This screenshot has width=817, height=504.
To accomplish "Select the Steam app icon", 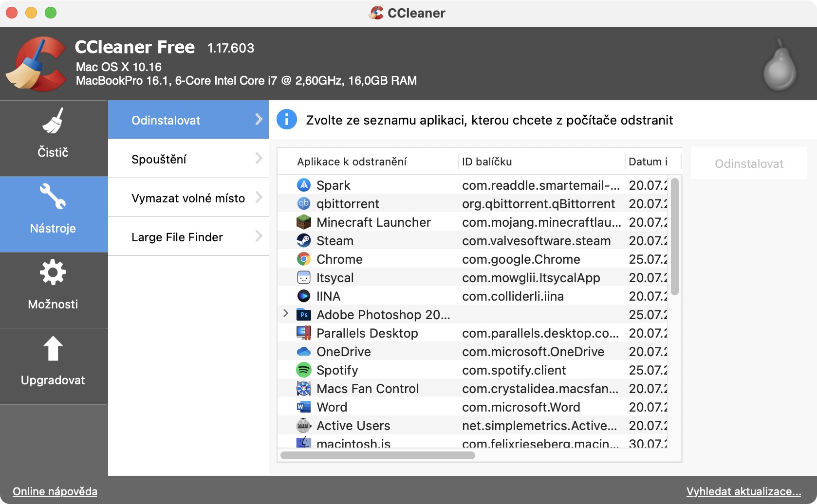I will coord(304,241).
